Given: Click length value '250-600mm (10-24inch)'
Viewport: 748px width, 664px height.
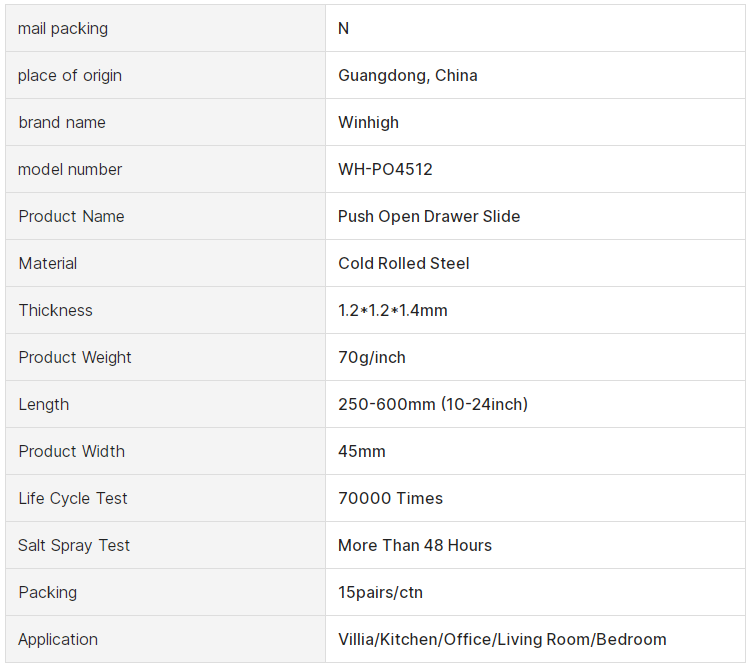Looking at the screenshot, I should pyautogui.click(x=432, y=405).
